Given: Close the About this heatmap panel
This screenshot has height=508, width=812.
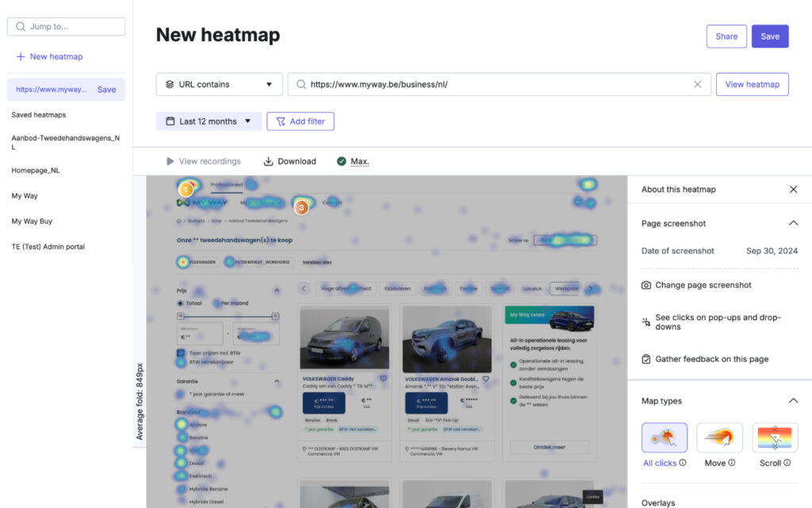Looking at the screenshot, I should 793,190.
